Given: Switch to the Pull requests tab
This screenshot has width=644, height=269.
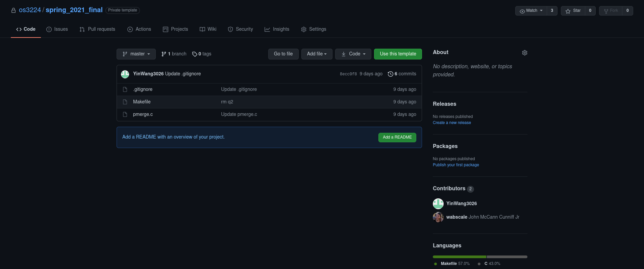Looking at the screenshot, I should click(97, 29).
